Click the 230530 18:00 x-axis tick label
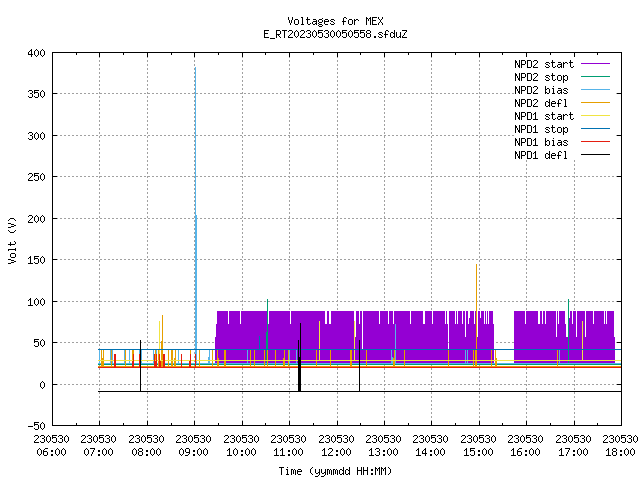This screenshot has height=480, width=640. pos(620,446)
